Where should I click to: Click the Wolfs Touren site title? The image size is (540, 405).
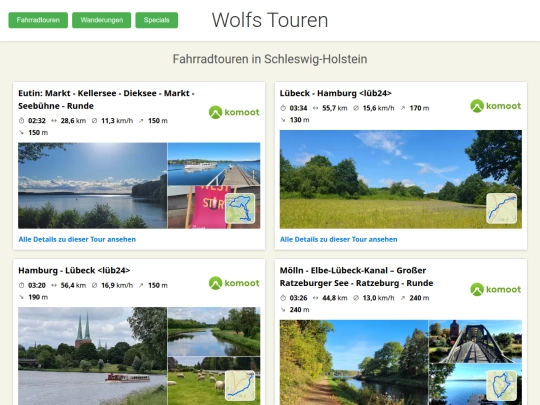pos(270,20)
